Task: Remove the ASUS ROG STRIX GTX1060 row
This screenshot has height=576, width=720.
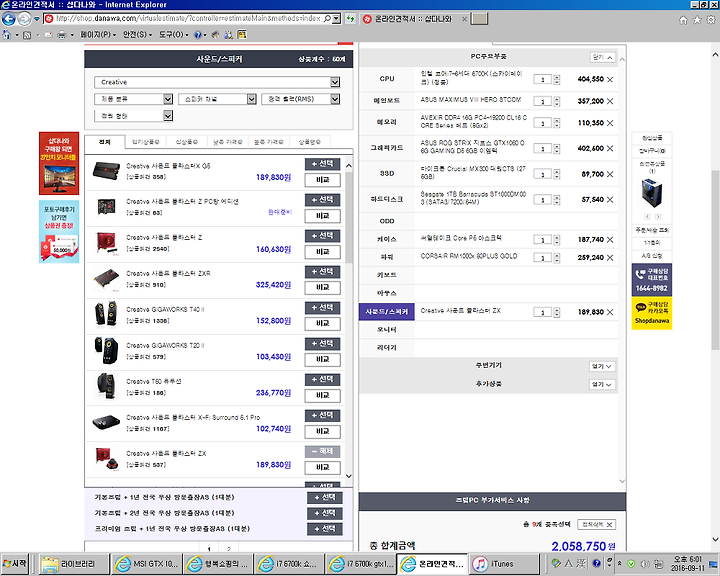Action: (610, 148)
